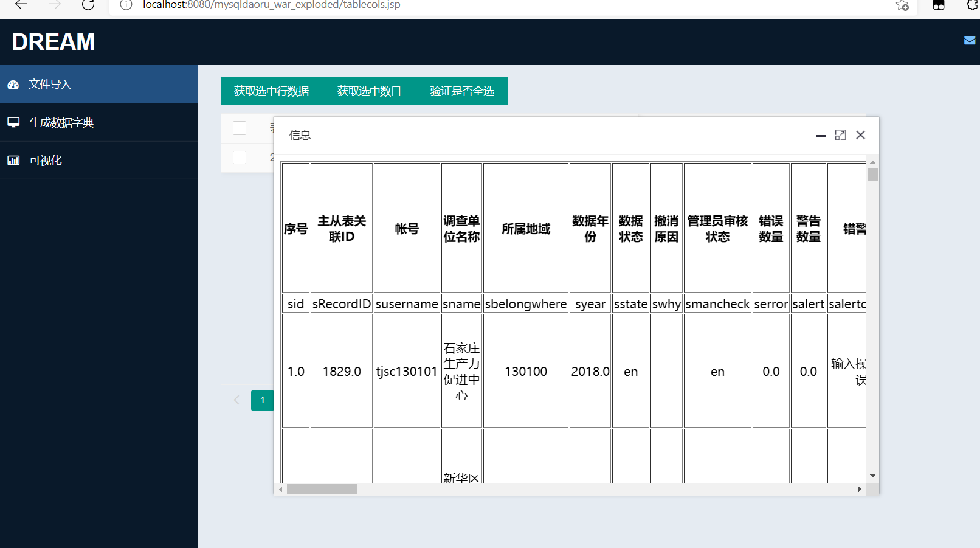Screen dimensions: 980x548
Task: Click the 文件导入 dashboard icon
Action: click(13, 85)
